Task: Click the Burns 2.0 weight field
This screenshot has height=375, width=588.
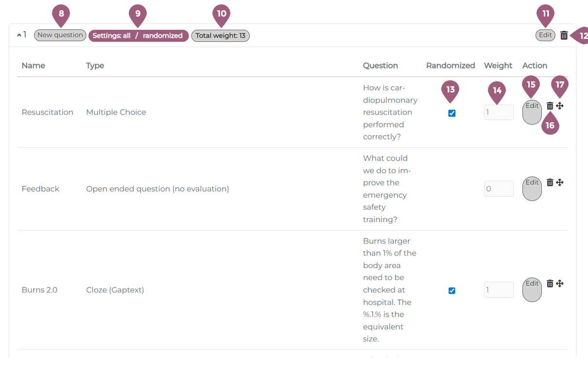Action: pyautogui.click(x=499, y=290)
